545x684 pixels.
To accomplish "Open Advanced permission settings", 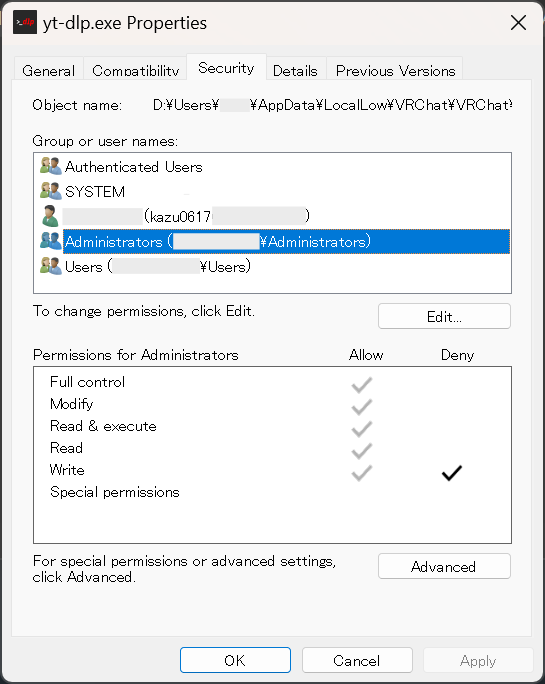I will tap(444, 566).
